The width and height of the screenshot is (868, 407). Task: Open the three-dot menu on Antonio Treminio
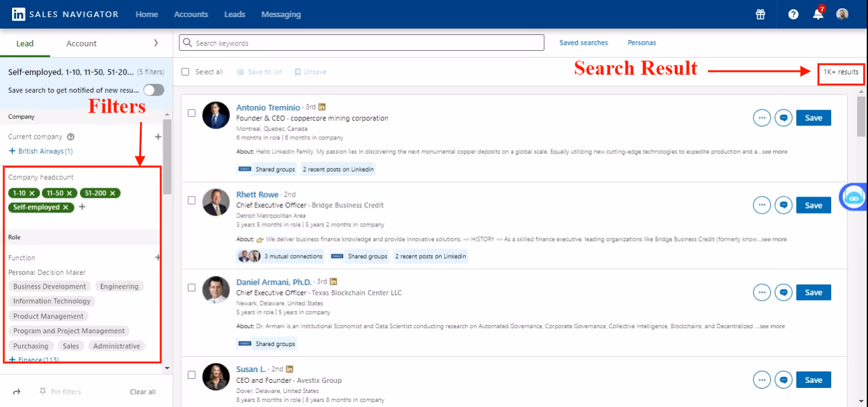[x=761, y=118]
